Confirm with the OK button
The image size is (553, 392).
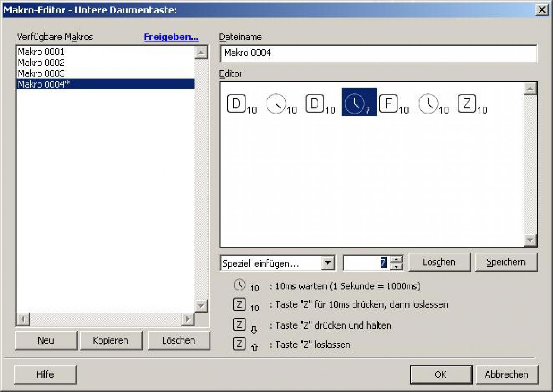point(441,375)
